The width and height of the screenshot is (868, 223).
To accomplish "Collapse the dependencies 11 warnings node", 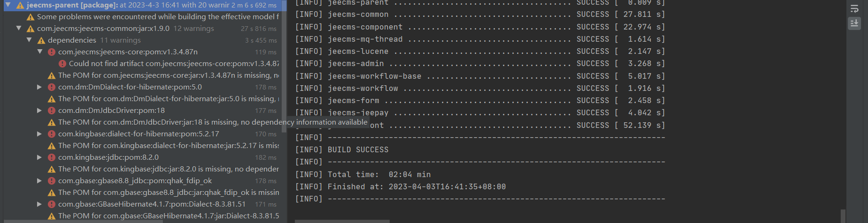I will click(29, 40).
